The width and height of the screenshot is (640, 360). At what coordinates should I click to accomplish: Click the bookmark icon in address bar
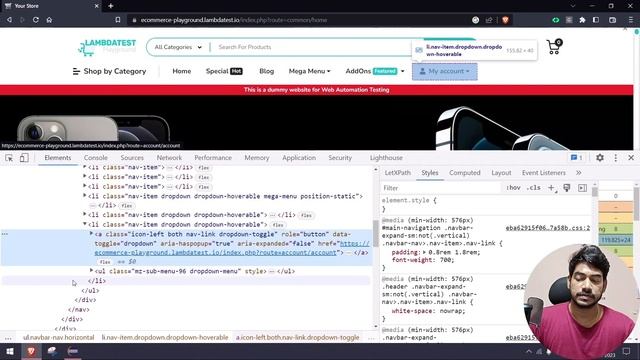pyautogui.click(x=118, y=20)
